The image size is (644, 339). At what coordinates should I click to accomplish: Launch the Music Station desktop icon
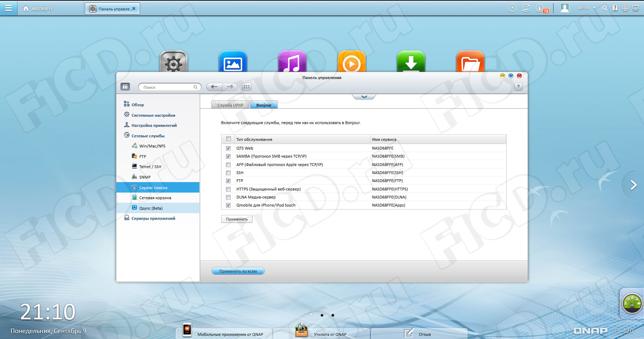tap(292, 62)
